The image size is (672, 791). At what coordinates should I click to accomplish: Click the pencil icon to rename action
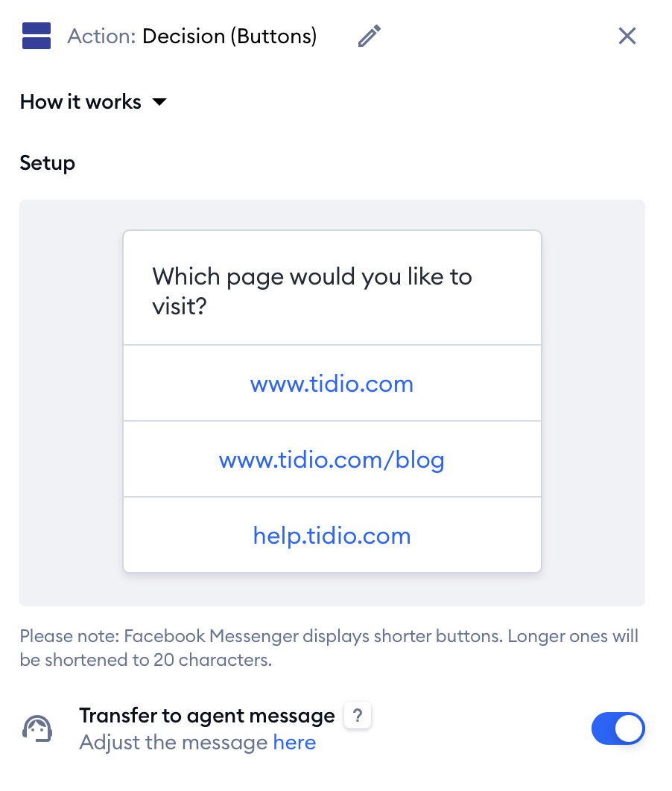[369, 36]
